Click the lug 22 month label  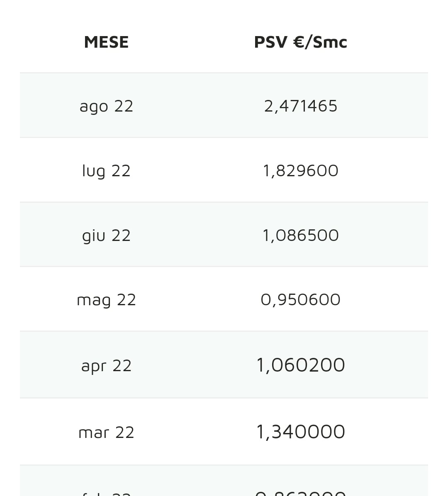(x=106, y=171)
